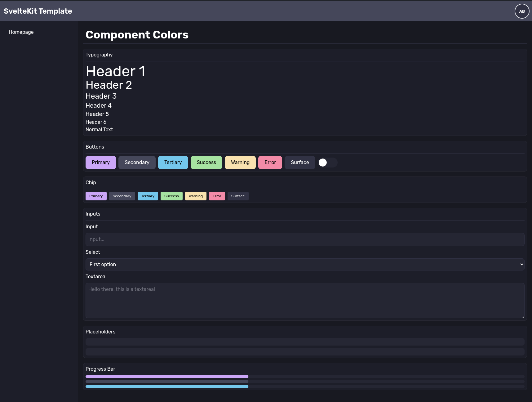The width and height of the screenshot is (532, 402).
Task: Focus the Input text field
Action: pyautogui.click(x=305, y=239)
